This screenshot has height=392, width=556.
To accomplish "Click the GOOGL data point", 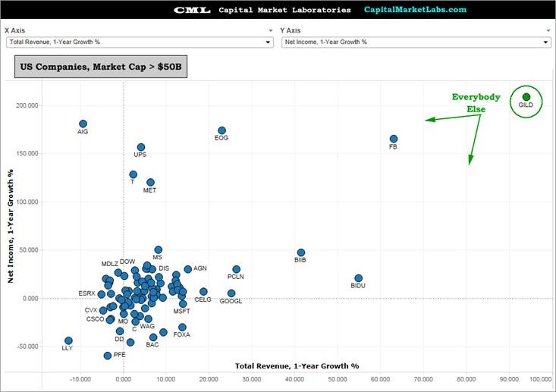I will (231, 293).
